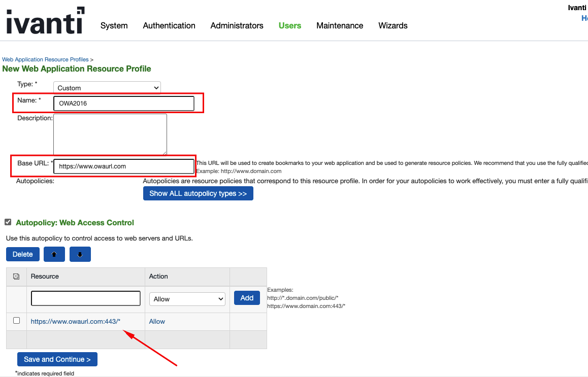The width and height of the screenshot is (588, 377).
Task: Open the Maintenance menu
Action: point(340,25)
